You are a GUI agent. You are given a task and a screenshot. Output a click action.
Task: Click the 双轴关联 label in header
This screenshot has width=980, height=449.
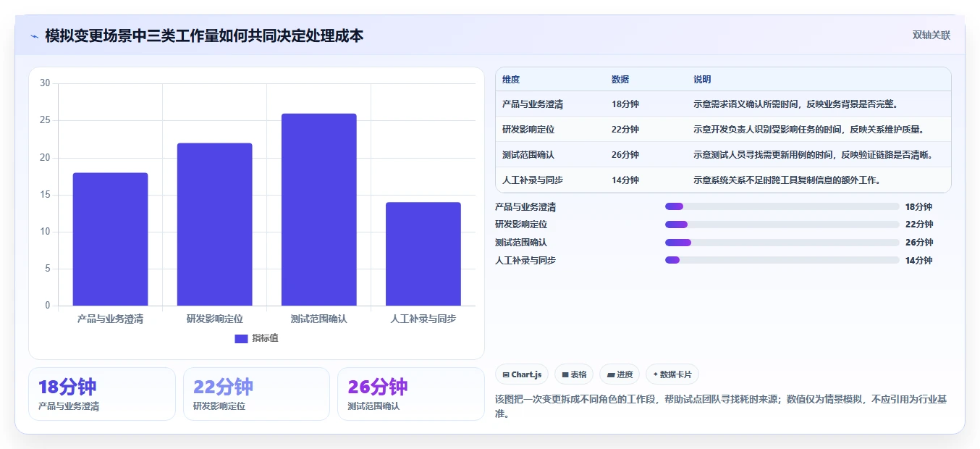932,35
